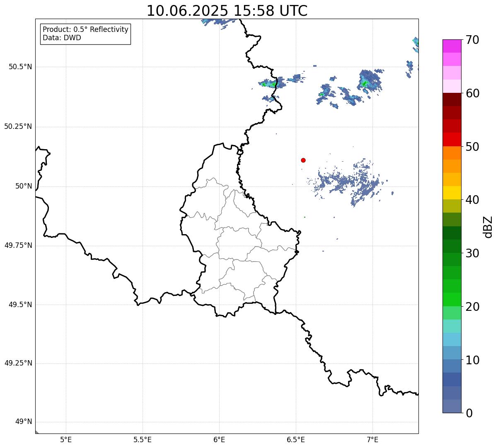498x448 pixels.
Task: Click the longitude label 6.5°E
Action: click(x=296, y=439)
